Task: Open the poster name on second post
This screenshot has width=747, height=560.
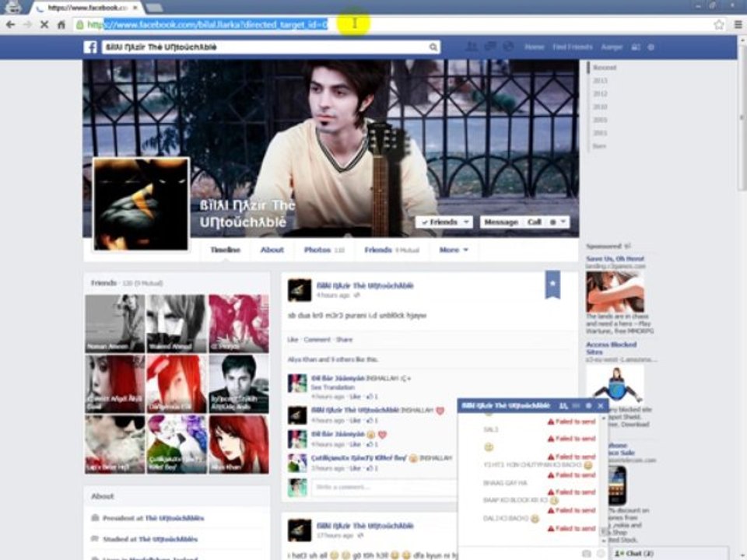Action: 365,526
